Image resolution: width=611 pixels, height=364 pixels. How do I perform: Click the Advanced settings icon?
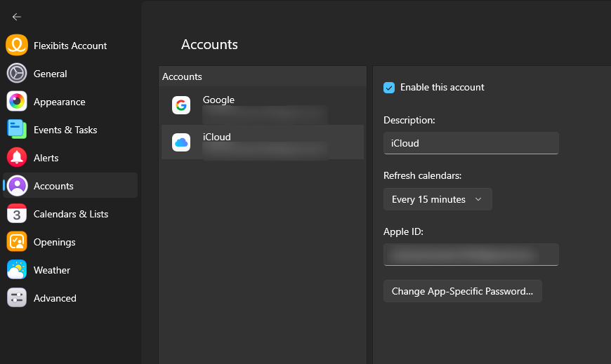coord(17,298)
